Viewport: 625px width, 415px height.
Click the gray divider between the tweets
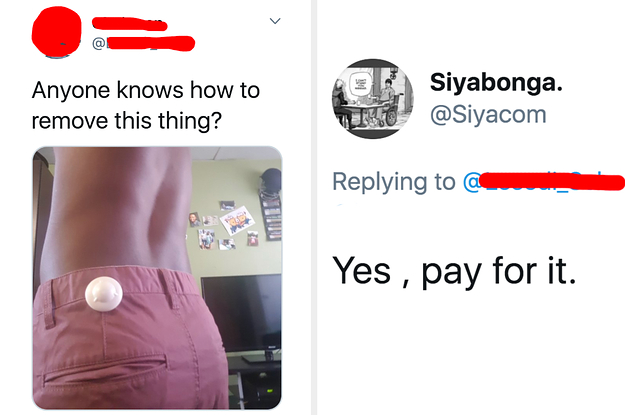[314, 207]
